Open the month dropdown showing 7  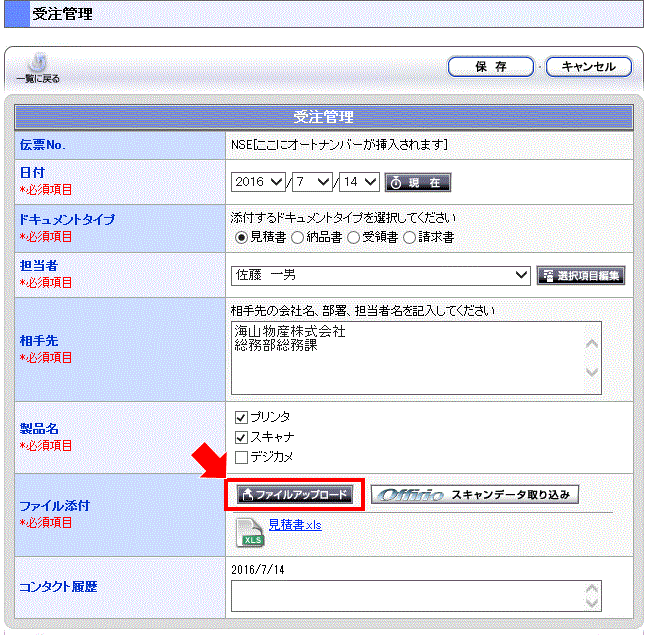[312, 182]
